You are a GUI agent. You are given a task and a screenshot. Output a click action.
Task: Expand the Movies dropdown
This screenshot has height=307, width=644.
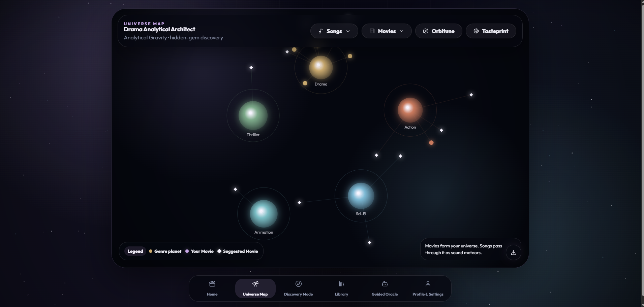[387, 31]
